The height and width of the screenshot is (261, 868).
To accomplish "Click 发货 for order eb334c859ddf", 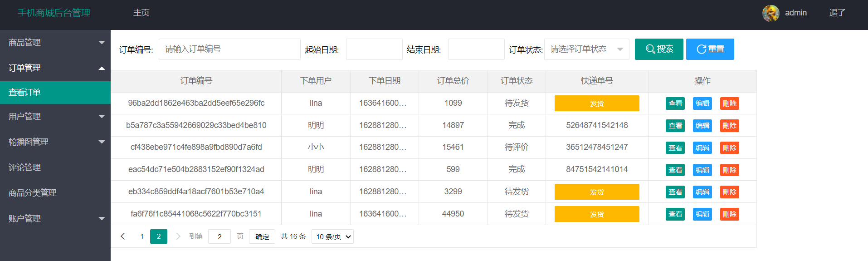I will pos(597,192).
